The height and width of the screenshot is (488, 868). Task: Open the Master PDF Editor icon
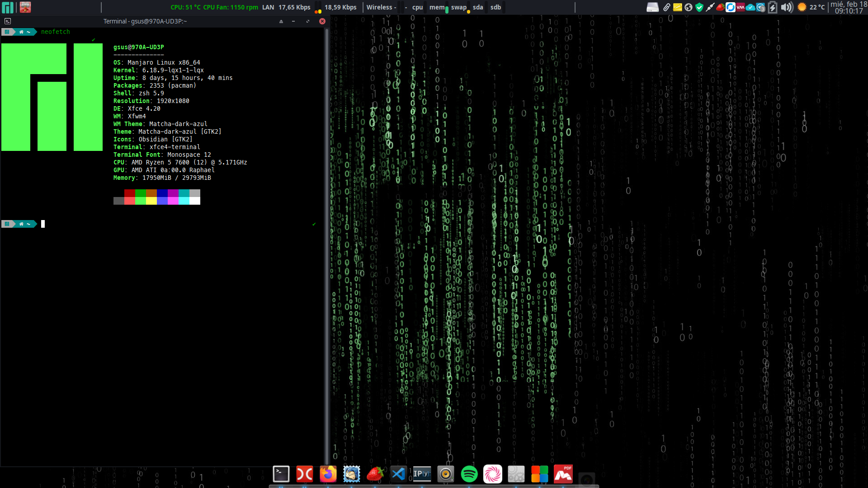[x=563, y=474]
